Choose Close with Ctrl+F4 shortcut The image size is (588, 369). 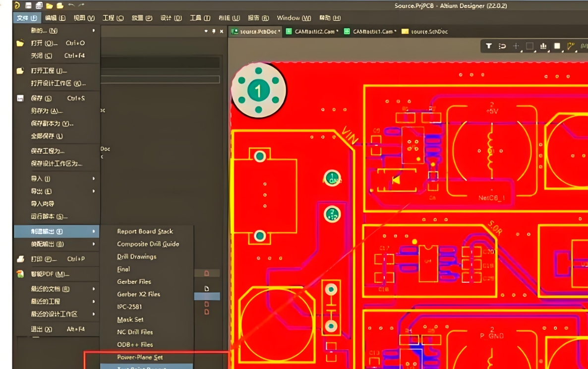[x=57, y=56]
